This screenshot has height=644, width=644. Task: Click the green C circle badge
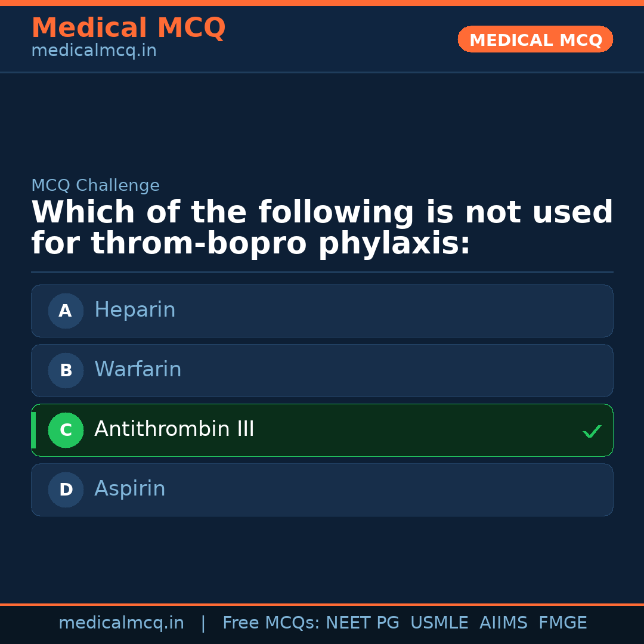pyautogui.click(x=66, y=430)
